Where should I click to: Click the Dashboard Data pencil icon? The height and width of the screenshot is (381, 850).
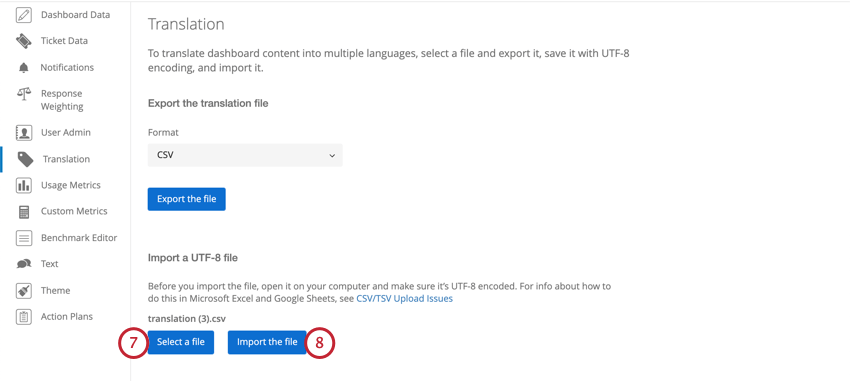pos(24,15)
